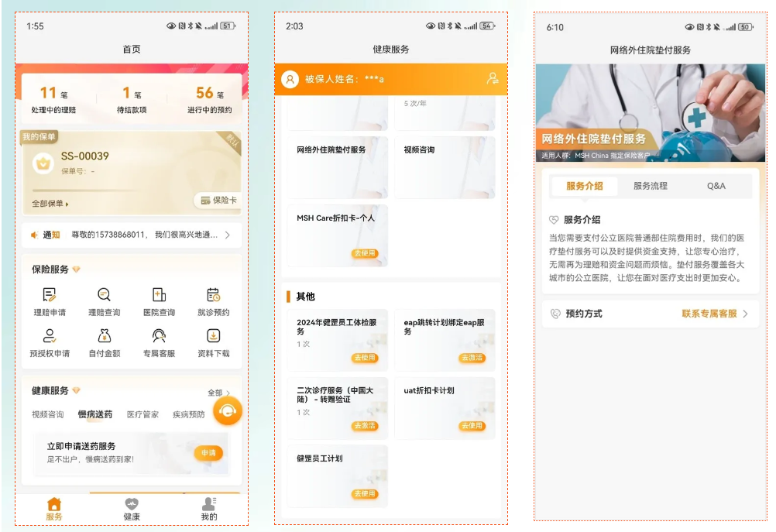Tap the 医院查询 hospital search icon
Image resolution: width=776 pixels, height=532 pixels.
pos(159,295)
